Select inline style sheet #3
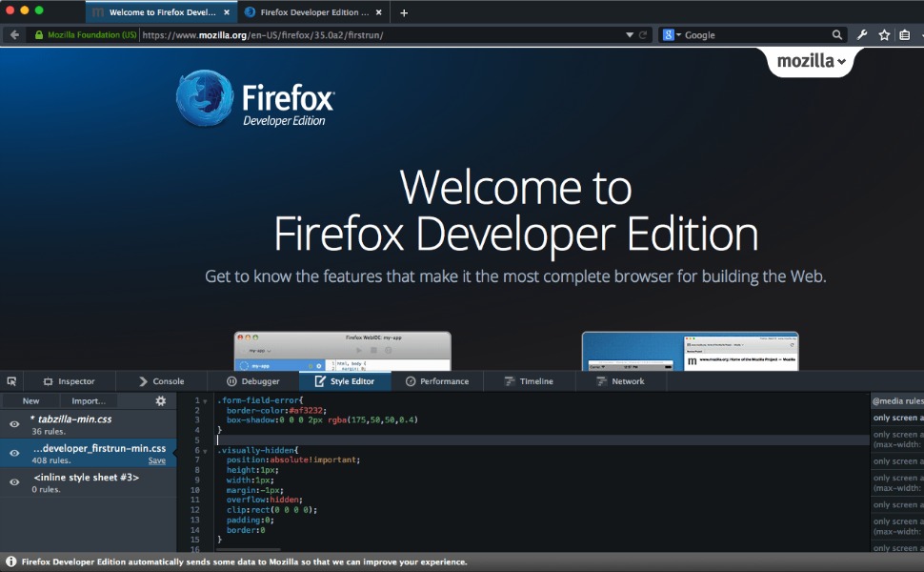 (x=89, y=482)
